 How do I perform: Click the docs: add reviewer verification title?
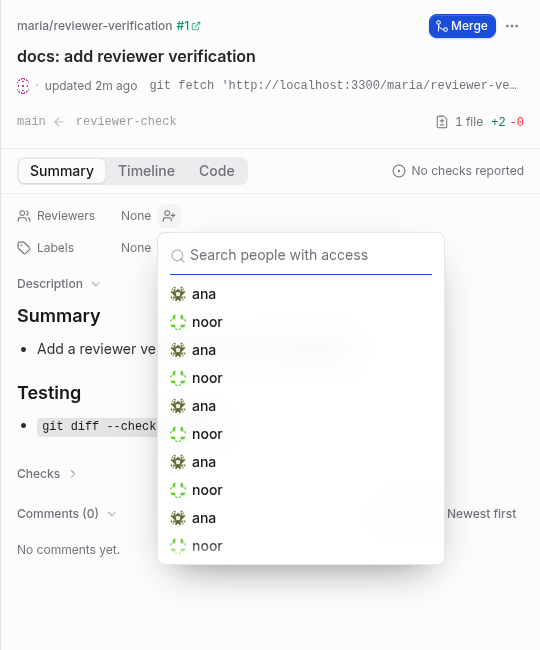(136, 56)
